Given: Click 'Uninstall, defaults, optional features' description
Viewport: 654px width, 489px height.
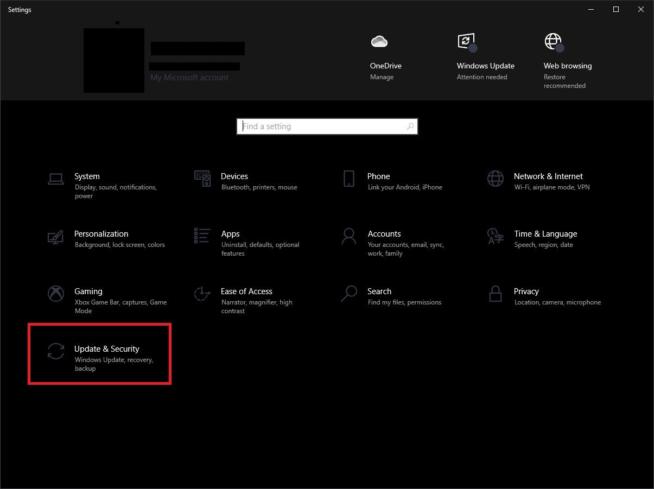Looking at the screenshot, I should [260, 249].
